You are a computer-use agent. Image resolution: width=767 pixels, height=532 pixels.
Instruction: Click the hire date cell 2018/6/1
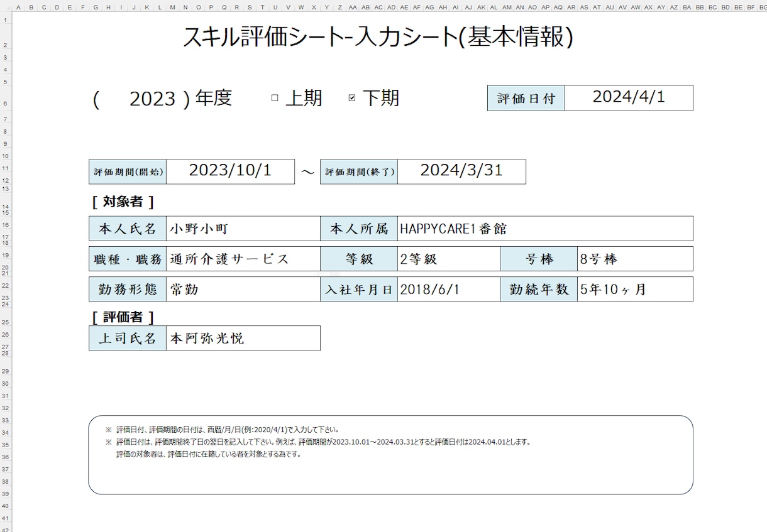point(449,289)
